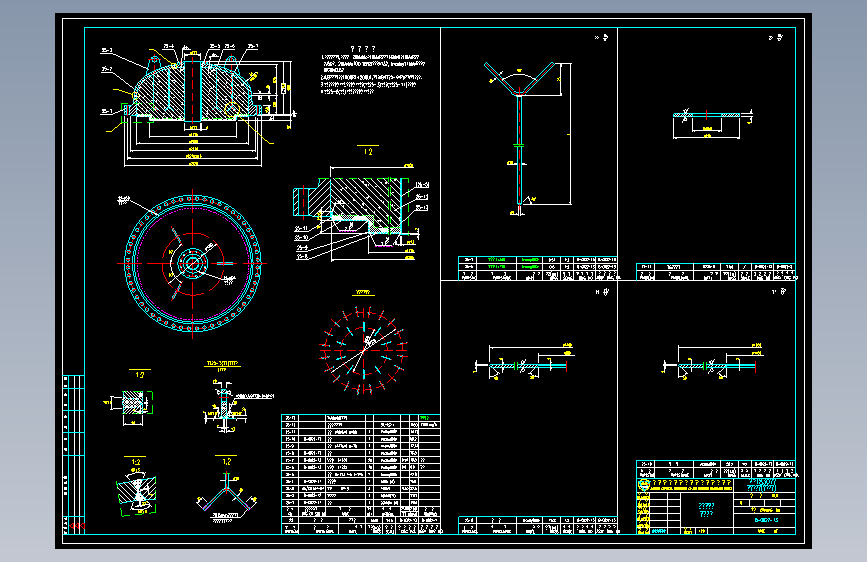Click the flat plate section in top-right sheet
This screenshot has height=562, width=867.
click(x=712, y=124)
